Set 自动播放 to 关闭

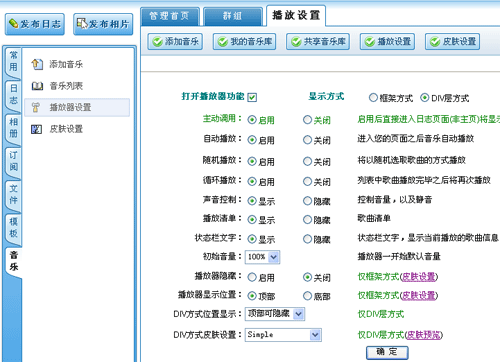(x=307, y=140)
